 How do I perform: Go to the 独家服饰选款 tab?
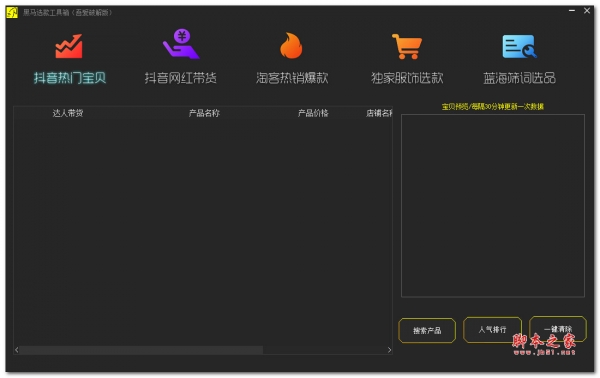coord(407,78)
